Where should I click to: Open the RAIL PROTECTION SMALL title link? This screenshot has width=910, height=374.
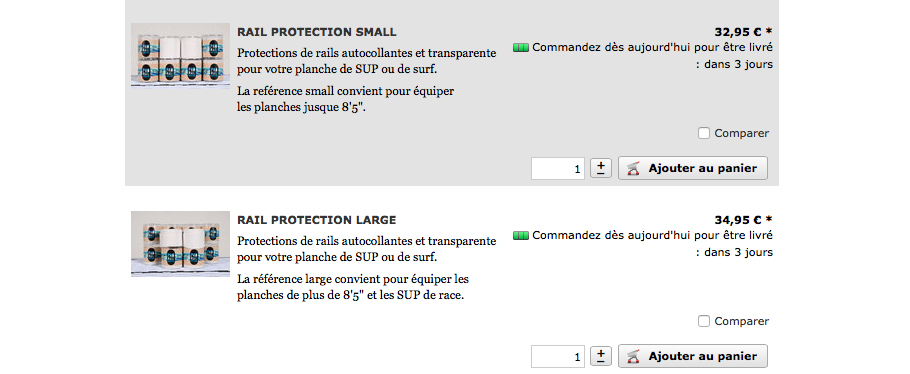[x=317, y=32]
